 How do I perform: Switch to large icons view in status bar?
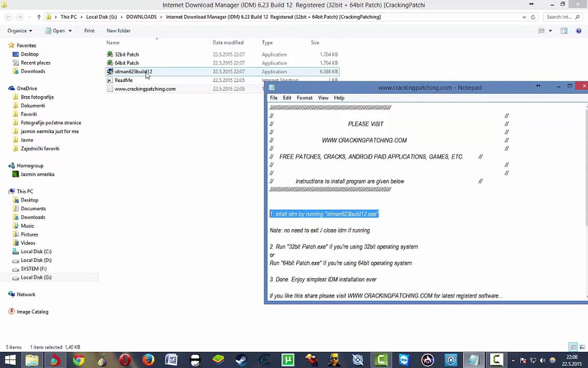pyautogui.click(x=582, y=347)
